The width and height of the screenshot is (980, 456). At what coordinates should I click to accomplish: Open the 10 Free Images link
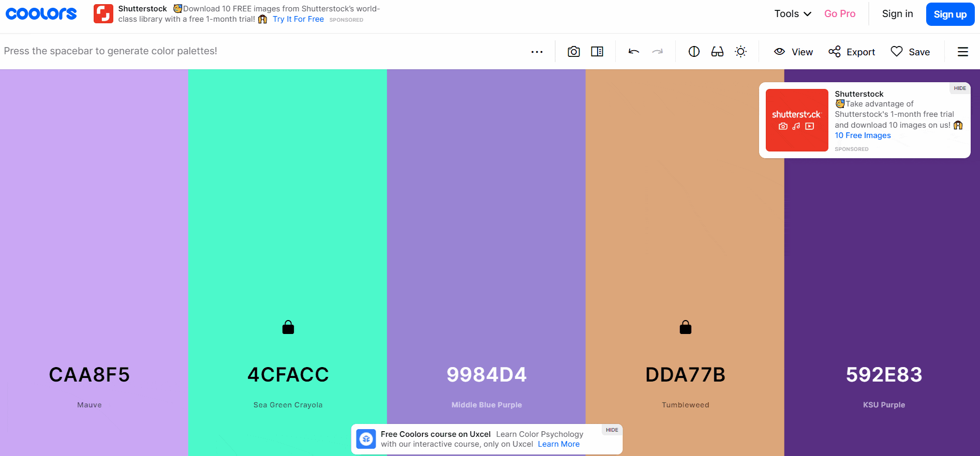click(x=863, y=135)
